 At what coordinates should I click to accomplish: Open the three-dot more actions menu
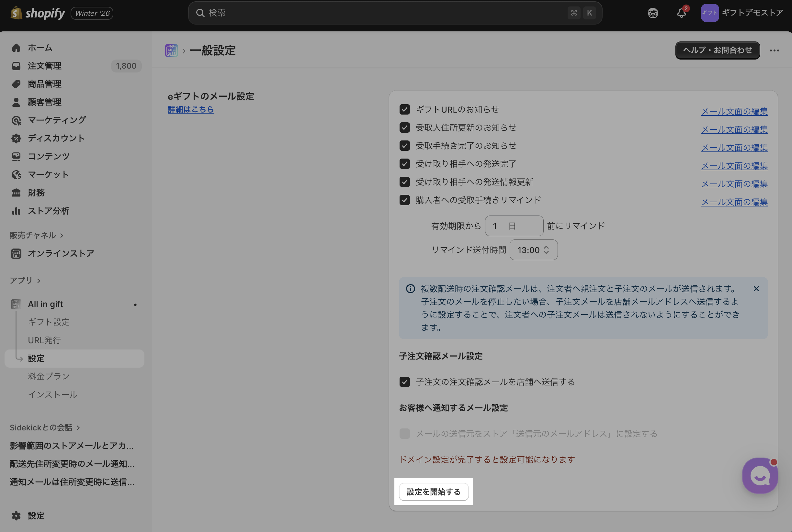tap(774, 50)
